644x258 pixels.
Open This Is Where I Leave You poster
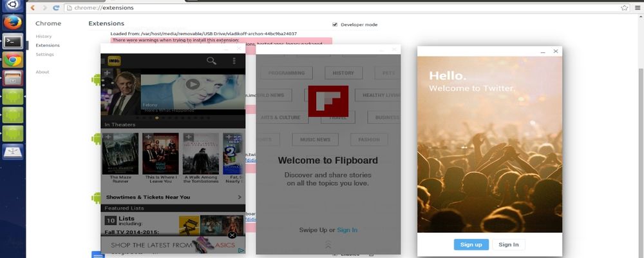160,154
